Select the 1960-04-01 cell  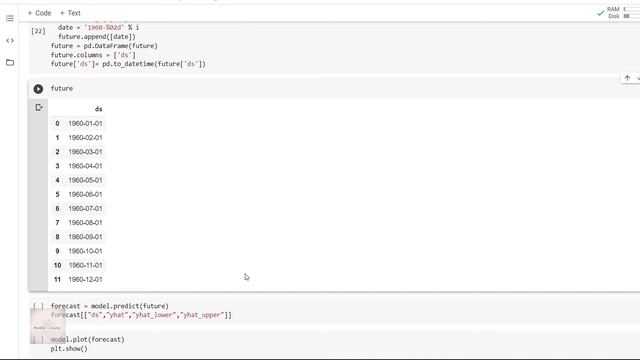(85, 166)
